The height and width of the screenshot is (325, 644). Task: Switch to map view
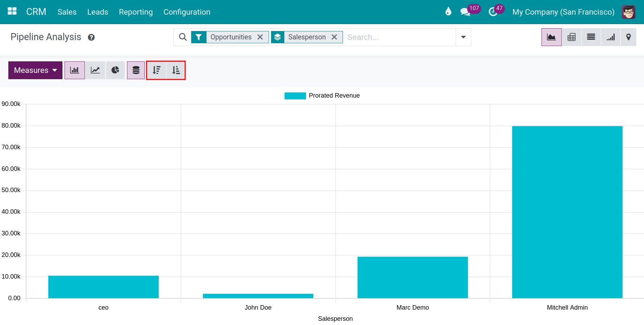(x=628, y=37)
